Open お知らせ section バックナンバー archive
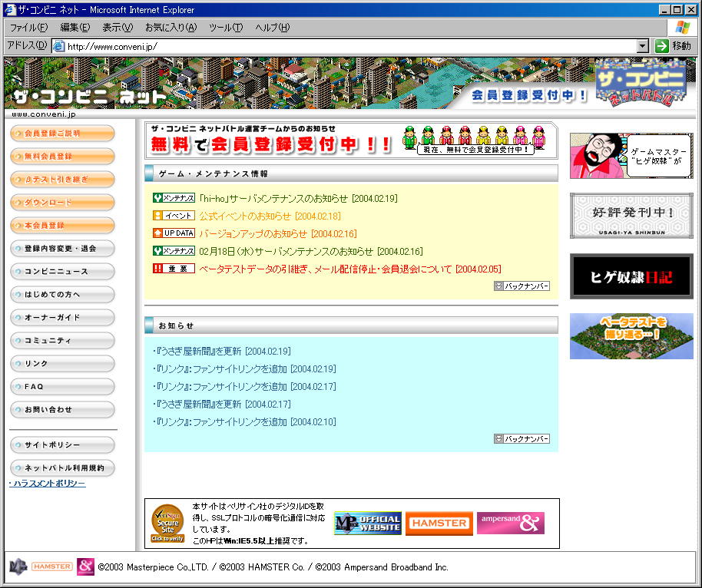702x588 pixels. [x=522, y=439]
